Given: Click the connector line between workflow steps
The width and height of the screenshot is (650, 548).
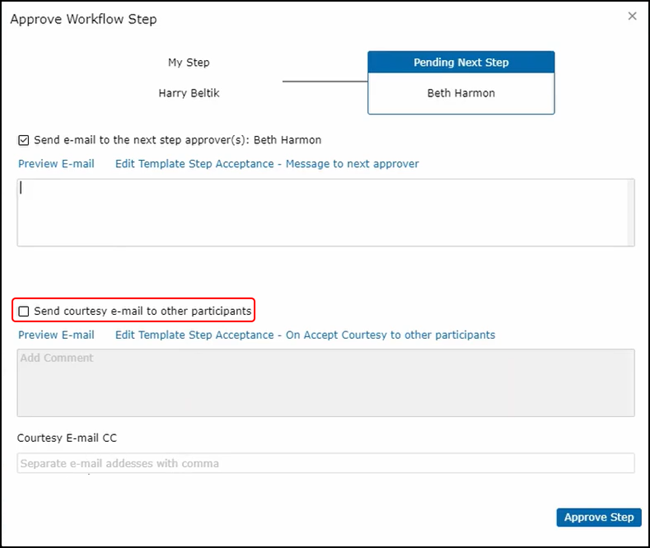Looking at the screenshot, I should pyautogui.click(x=324, y=80).
